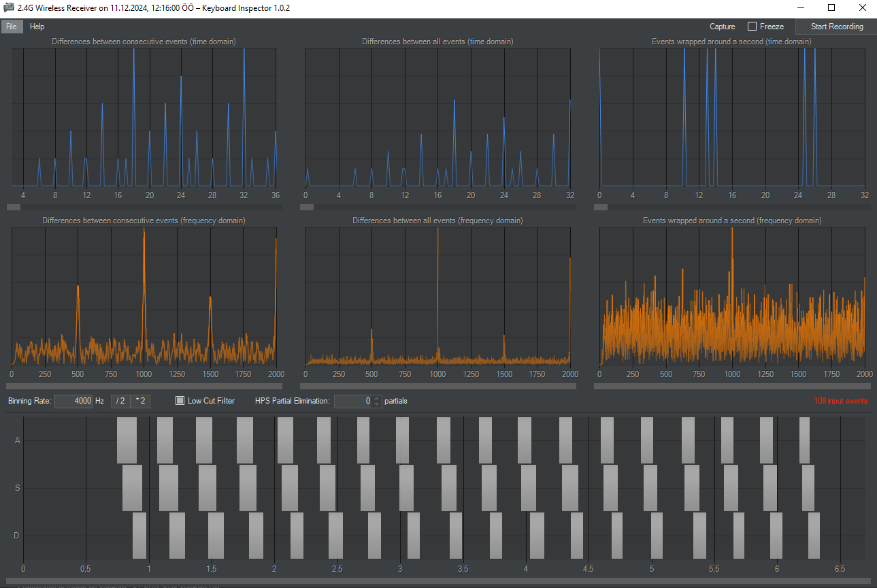Viewport: 877px width, 588px height.
Task: Click the first S key press bar
Action: pyautogui.click(x=132, y=488)
